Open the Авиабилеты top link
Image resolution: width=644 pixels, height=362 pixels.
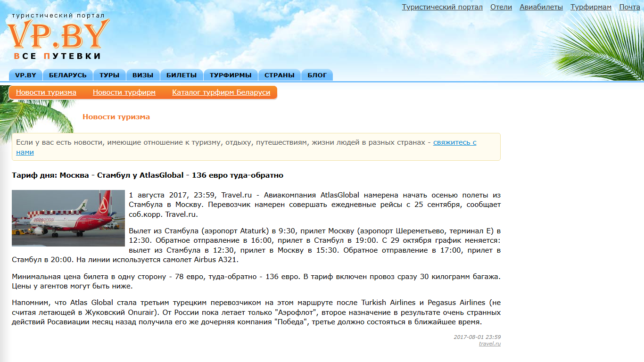541,7
